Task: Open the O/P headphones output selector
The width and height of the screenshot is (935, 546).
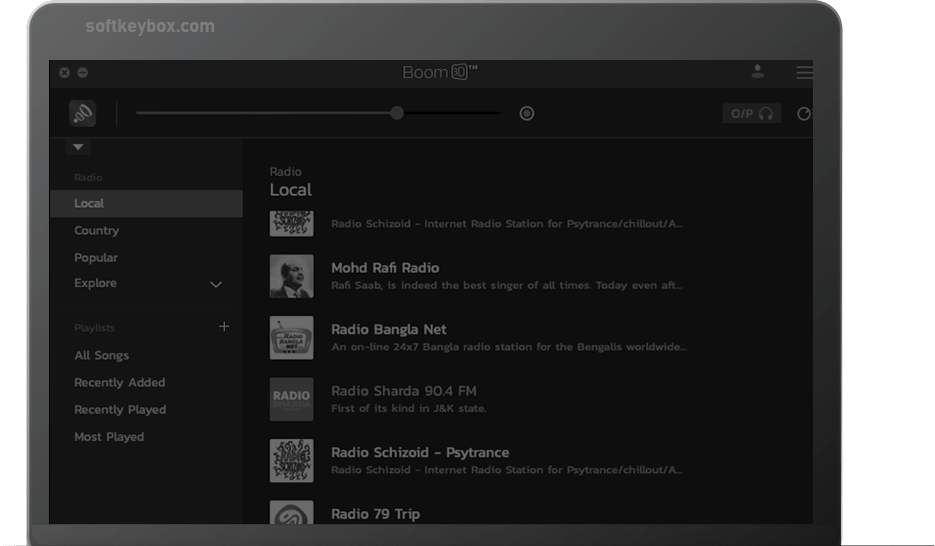Action: tap(751, 113)
